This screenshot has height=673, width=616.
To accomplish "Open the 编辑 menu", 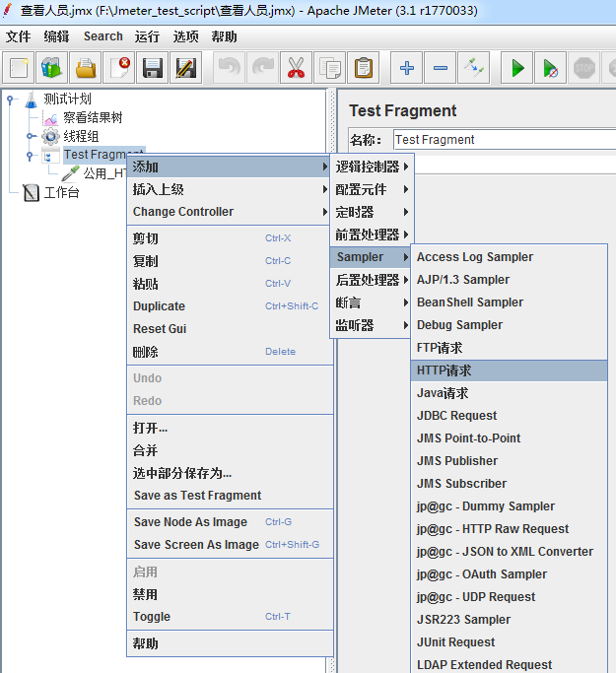I will coord(56,36).
